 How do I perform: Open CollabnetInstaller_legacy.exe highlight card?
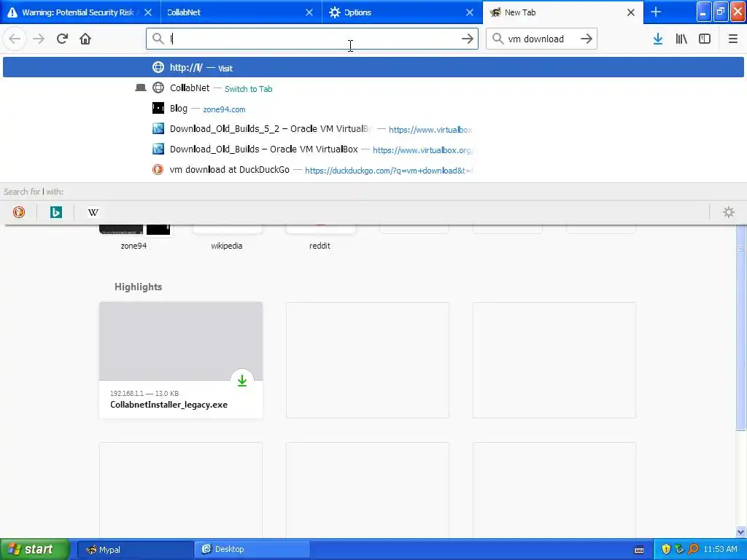[x=181, y=360]
